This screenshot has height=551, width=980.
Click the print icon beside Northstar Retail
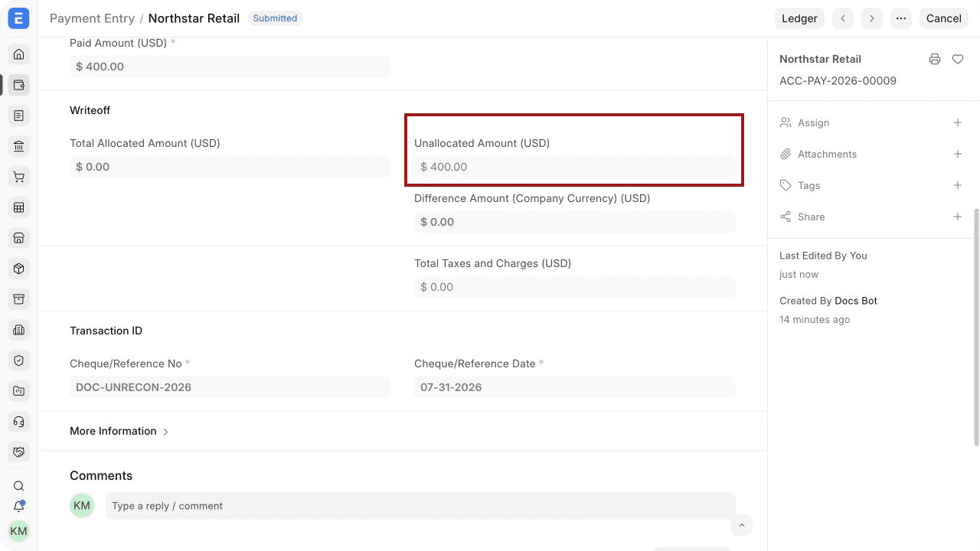(935, 59)
